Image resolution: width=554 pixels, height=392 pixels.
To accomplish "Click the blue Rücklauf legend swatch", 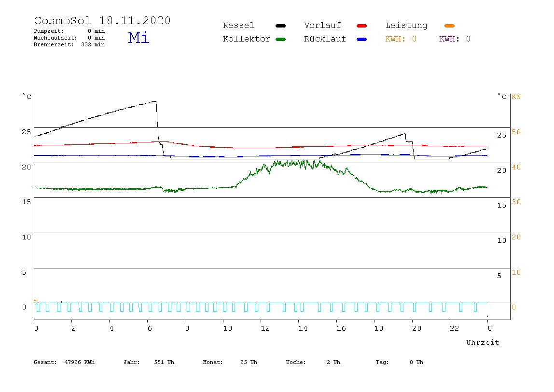I will tap(362, 39).
